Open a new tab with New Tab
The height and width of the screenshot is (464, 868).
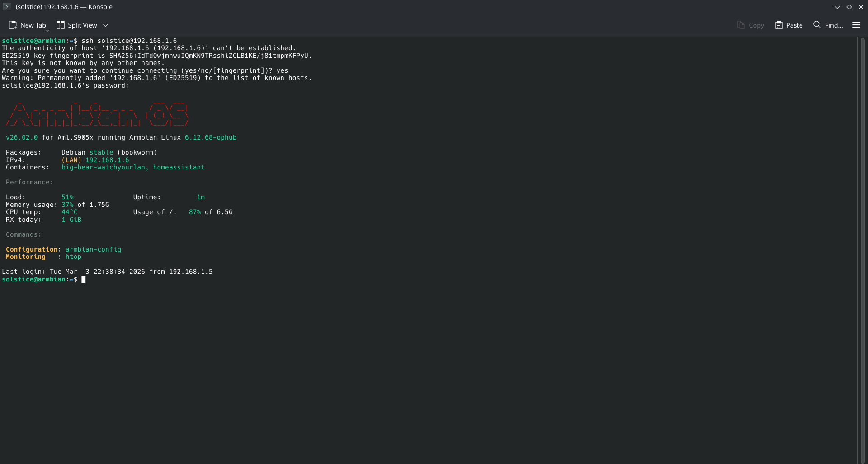[x=27, y=25]
